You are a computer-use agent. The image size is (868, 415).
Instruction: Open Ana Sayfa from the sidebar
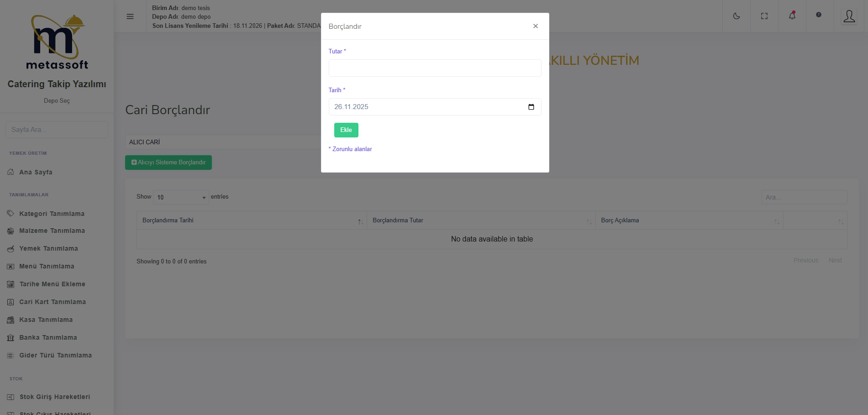(36, 172)
